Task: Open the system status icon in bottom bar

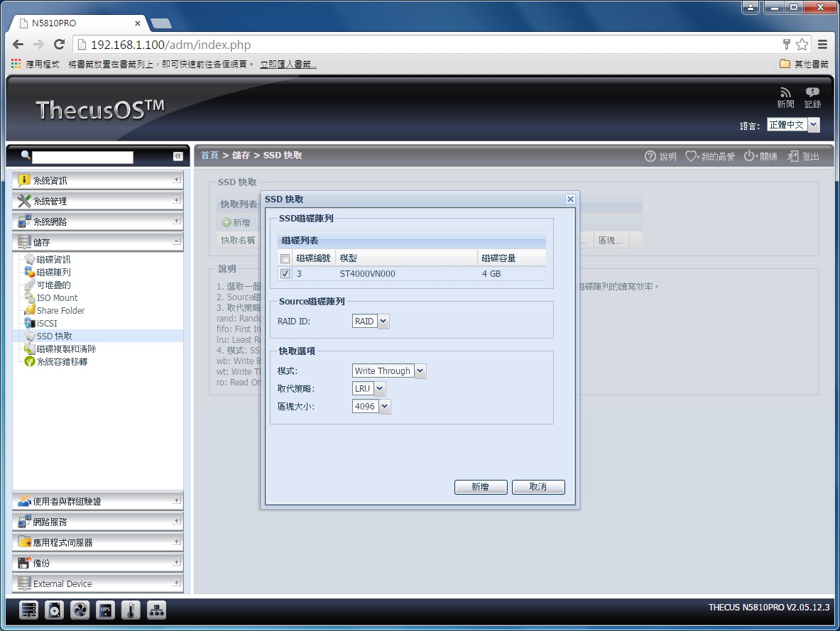Action: click(28, 610)
